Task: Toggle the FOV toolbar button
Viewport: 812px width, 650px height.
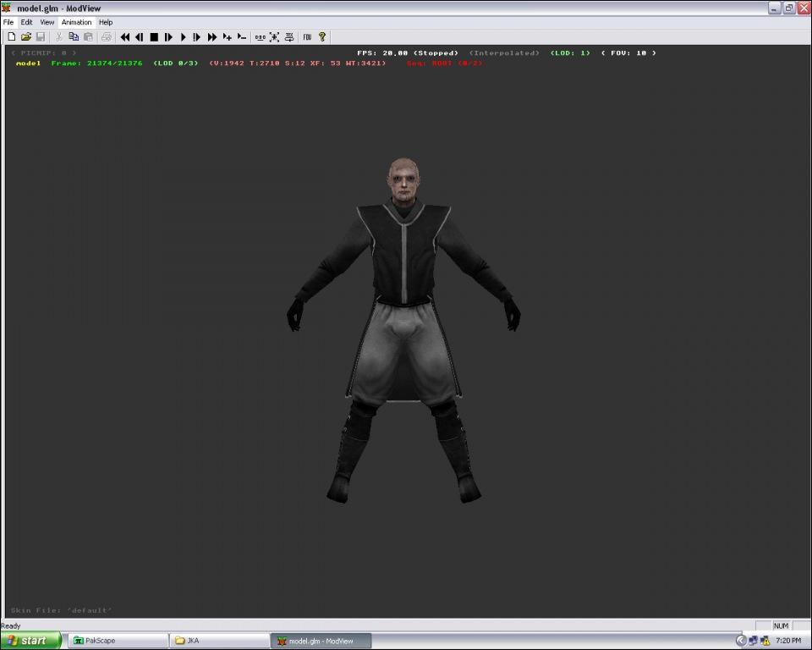Action: (x=307, y=37)
